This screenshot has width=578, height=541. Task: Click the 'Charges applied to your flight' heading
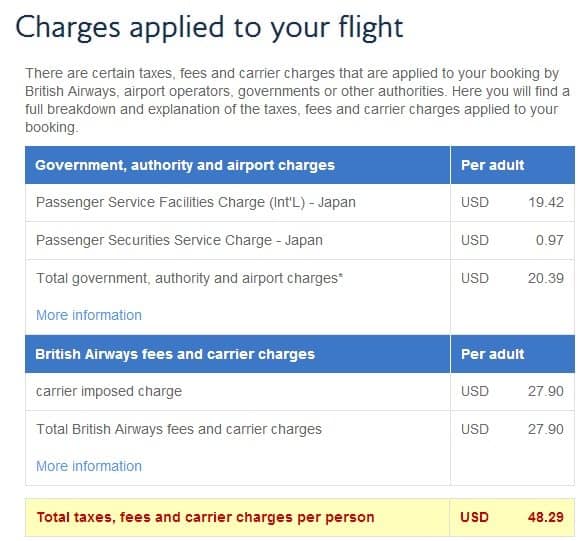point(209,28)
